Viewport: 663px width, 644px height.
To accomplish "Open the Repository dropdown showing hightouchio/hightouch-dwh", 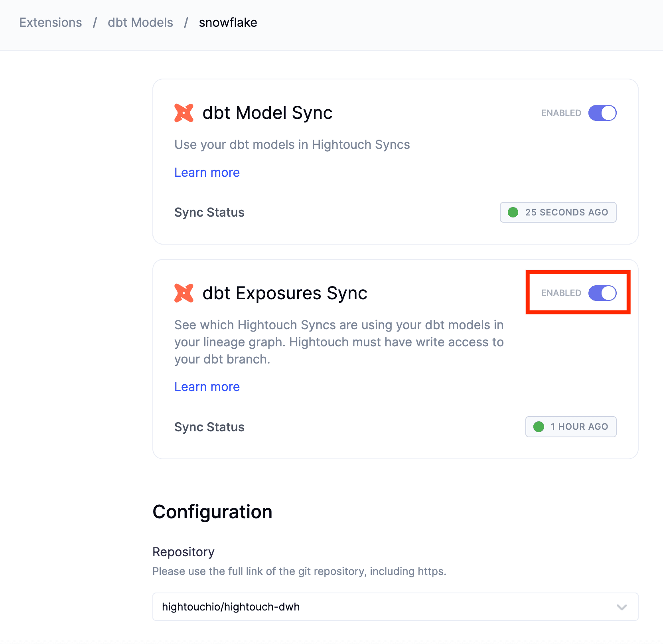I will 395,607.
